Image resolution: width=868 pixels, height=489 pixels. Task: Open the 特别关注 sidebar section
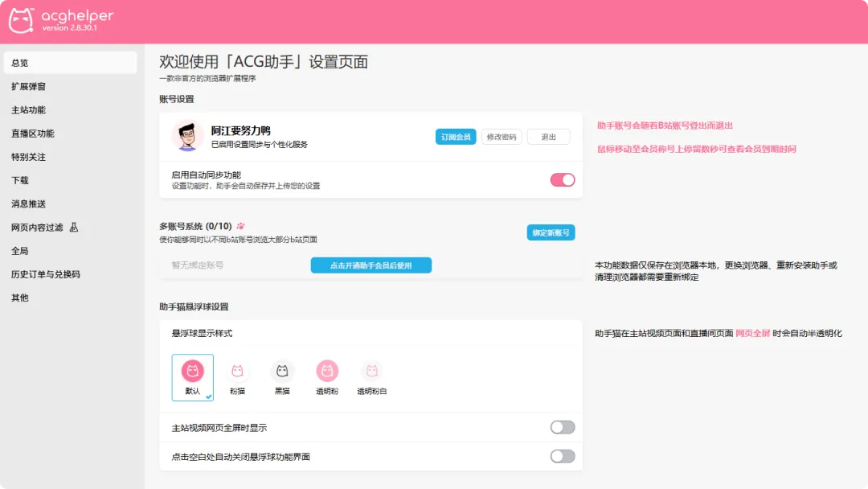(70, 157)
